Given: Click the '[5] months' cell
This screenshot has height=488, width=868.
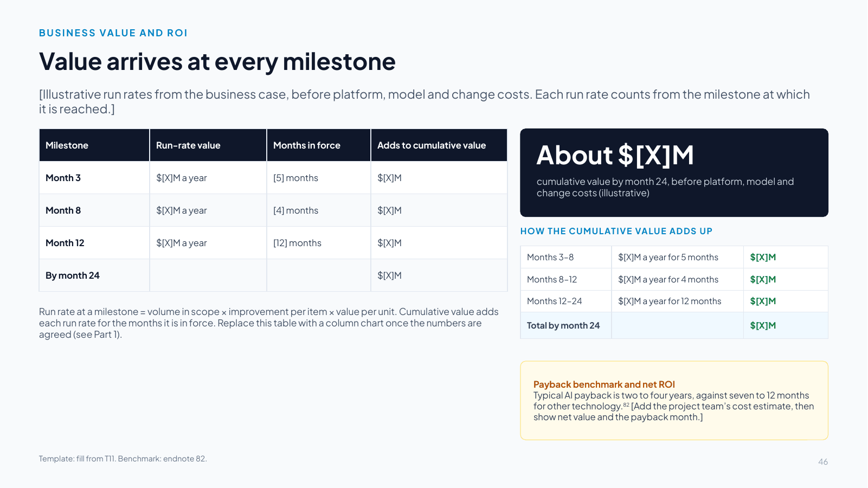Looking at the screenshot, I should [295, 178].
